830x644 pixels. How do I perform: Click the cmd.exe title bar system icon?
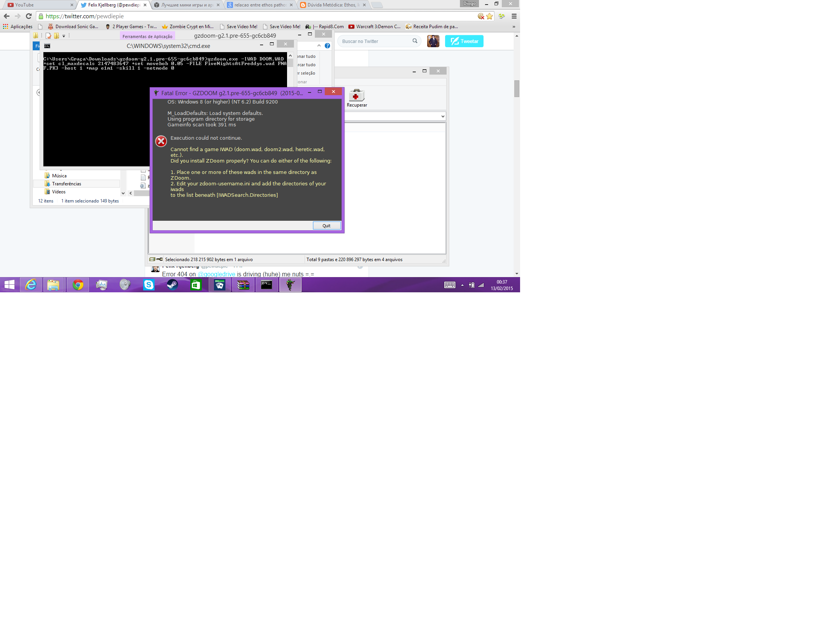[x=47, y=46]
